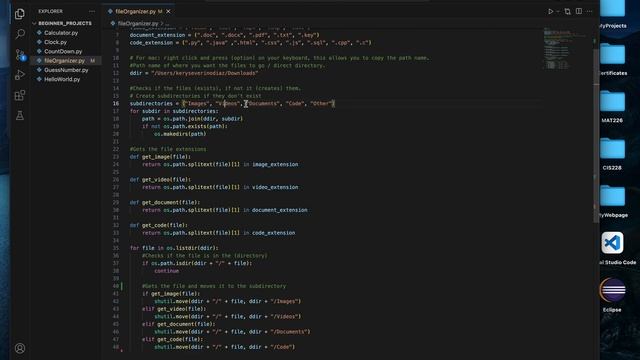
Task: Open the Accounts menu icon
Action: 20,348
